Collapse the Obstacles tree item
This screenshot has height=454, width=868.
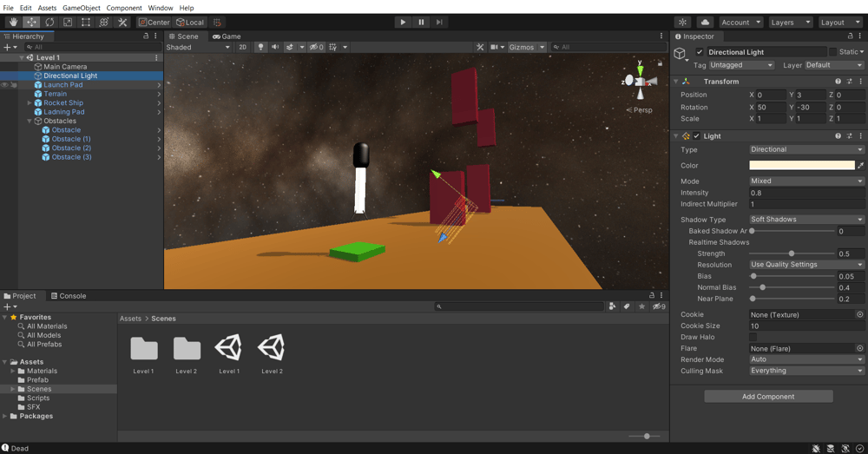[30, 121]
